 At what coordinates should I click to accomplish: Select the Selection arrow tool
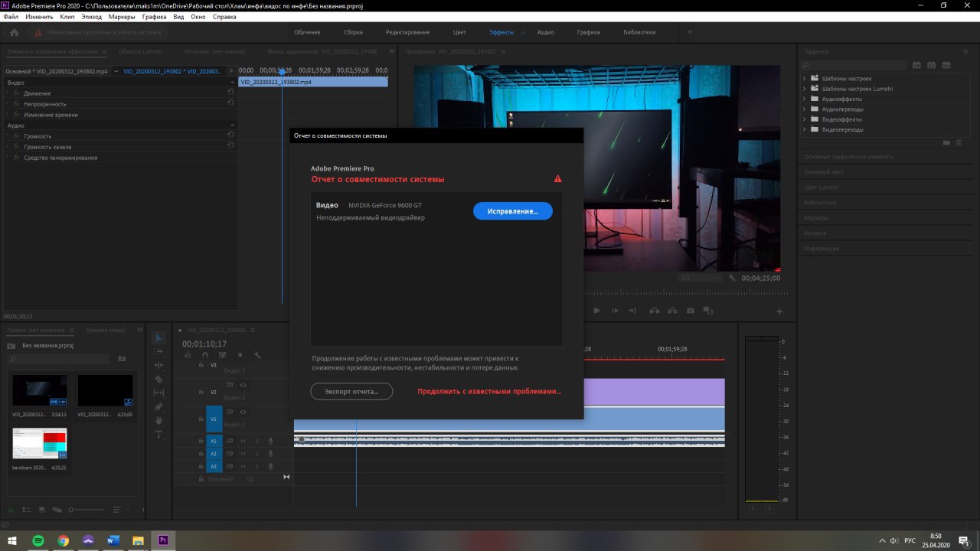click(x=158, y=337)
